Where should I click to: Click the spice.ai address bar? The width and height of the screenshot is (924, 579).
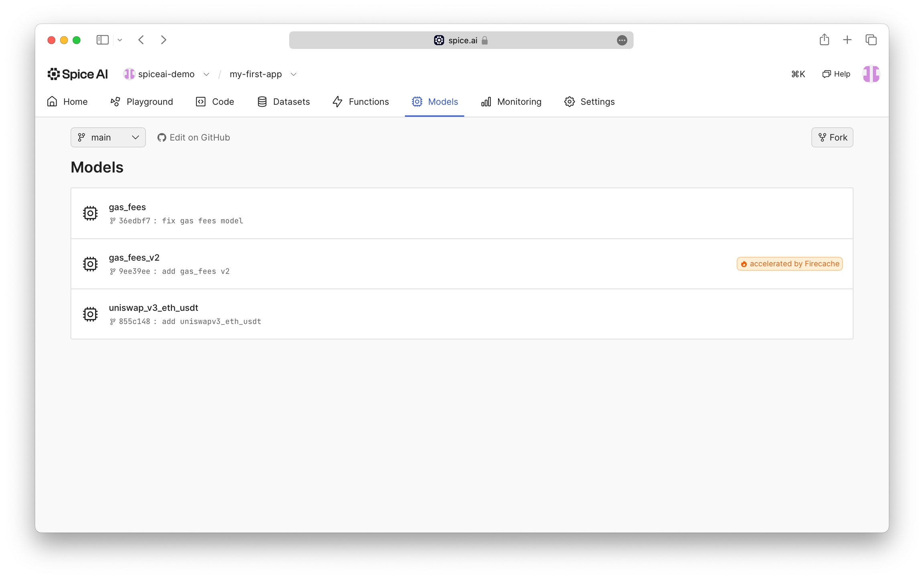pos(461,40)
